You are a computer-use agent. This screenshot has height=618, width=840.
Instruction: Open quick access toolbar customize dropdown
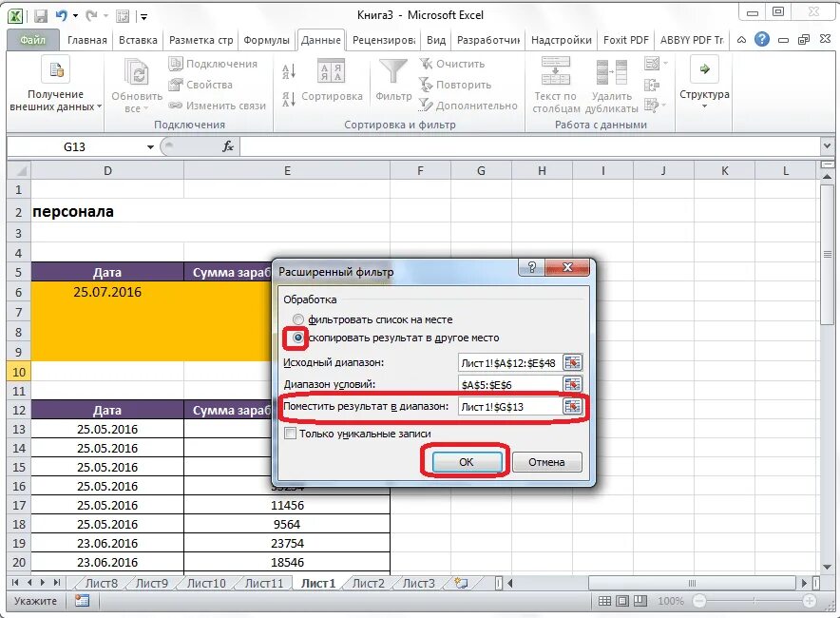click(144, 16)
